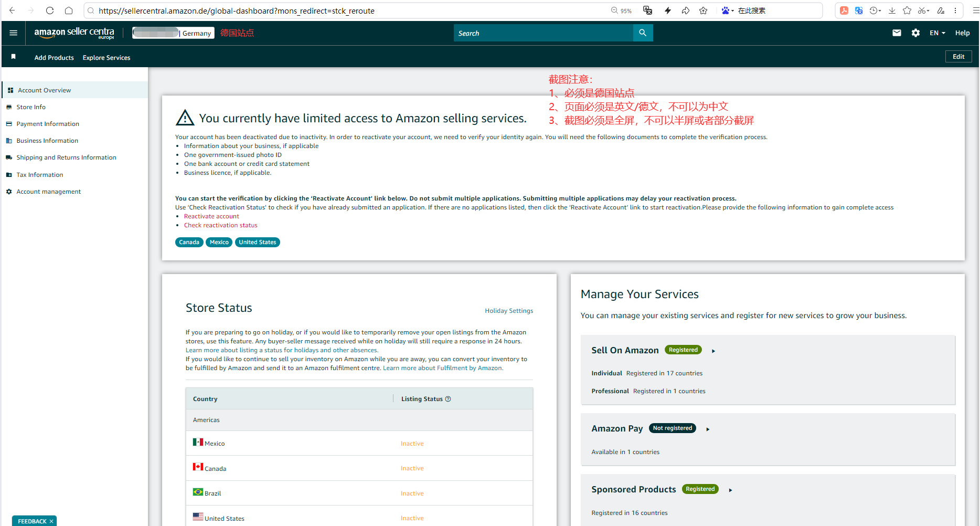Open Learn more about listing status link
Screen dimensions: 980x526
click(x=282, y=350)
